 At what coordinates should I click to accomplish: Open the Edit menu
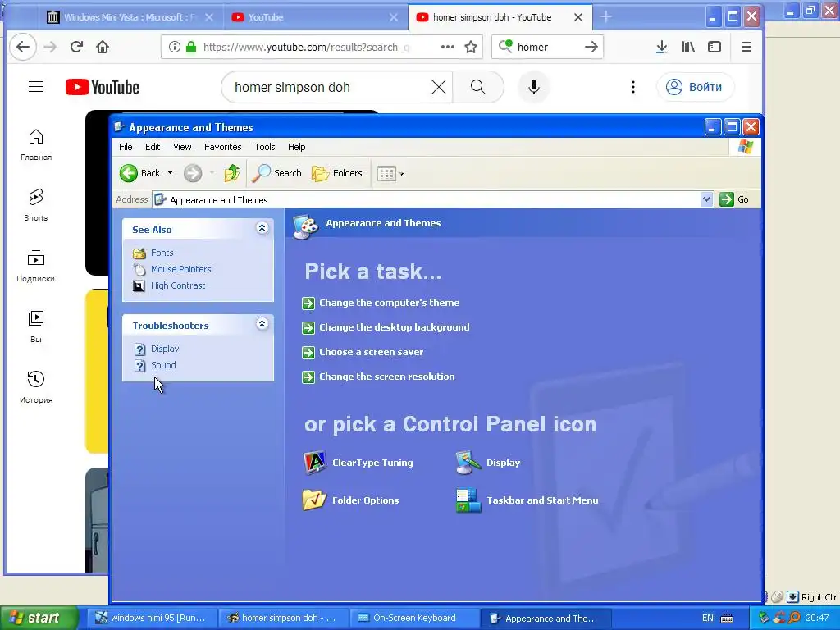(152, 147)
